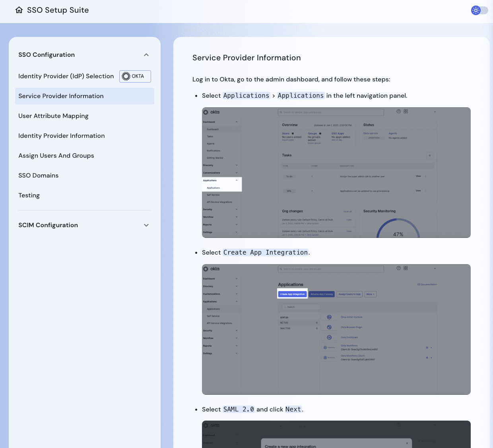Click the Okta admin dashboard screenshot
The width and height of the screenshot is (493, 448).
(x=336, y=172)
